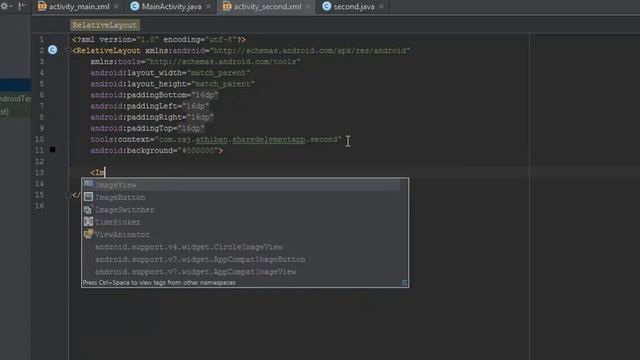Close the second.java tab

point(381,7)
